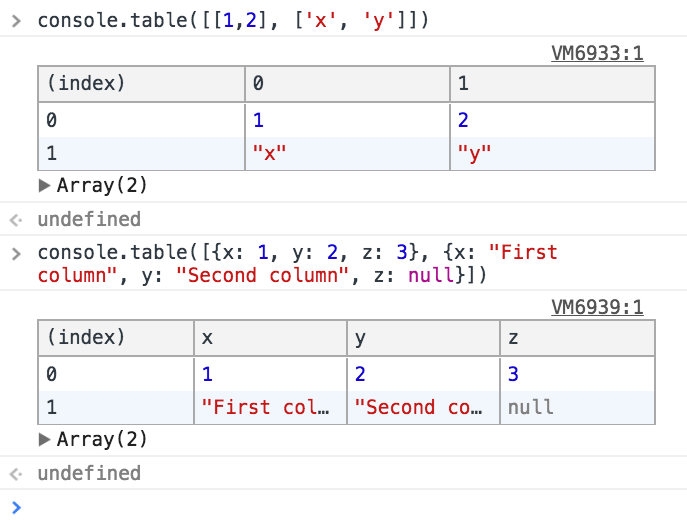This screenshot has height=523, width=687.
Task: Sort by the y column header
Action: pyautogui.click(x=422, y=338)
